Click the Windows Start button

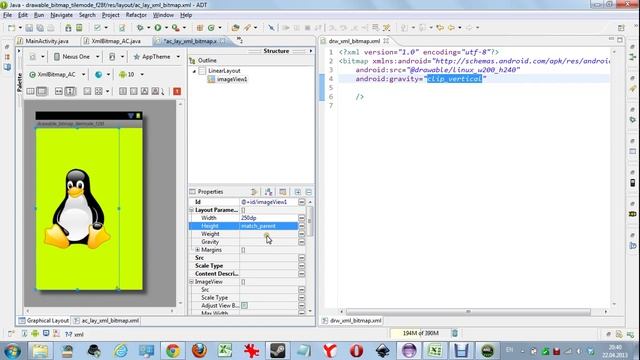tap(12, 351)
